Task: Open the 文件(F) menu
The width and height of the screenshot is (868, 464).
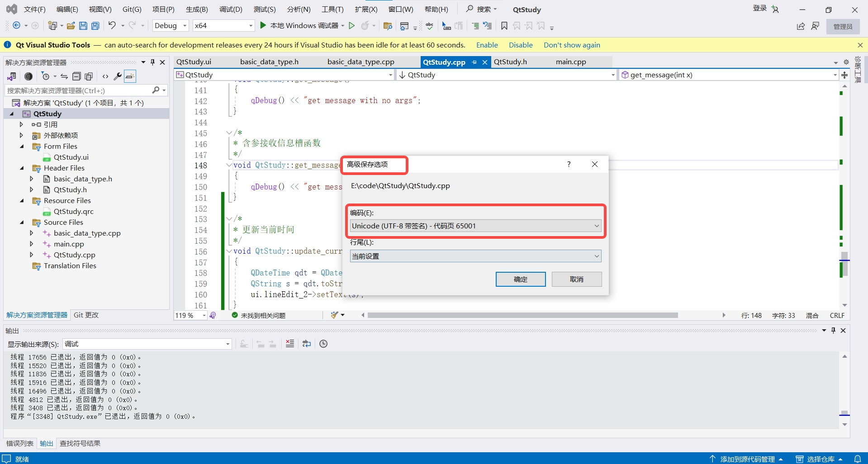Action: (35, 9)
